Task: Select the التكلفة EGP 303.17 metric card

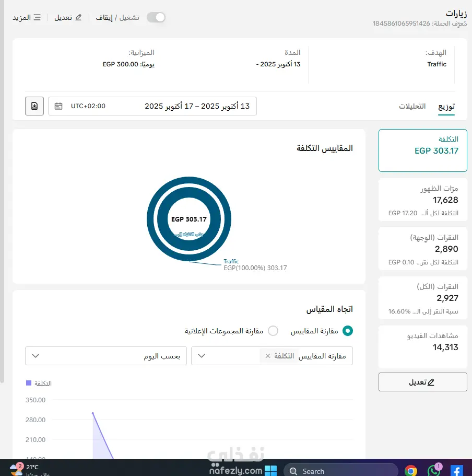Action: click(422, 150)
